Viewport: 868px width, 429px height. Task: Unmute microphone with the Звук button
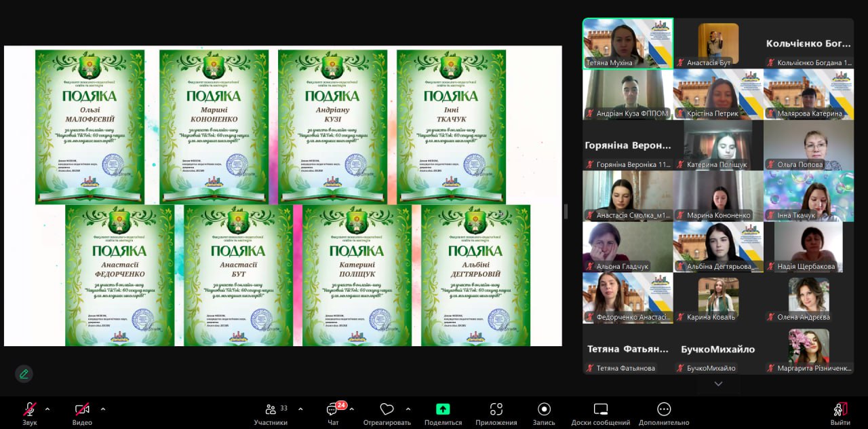[x=29, y=413]
